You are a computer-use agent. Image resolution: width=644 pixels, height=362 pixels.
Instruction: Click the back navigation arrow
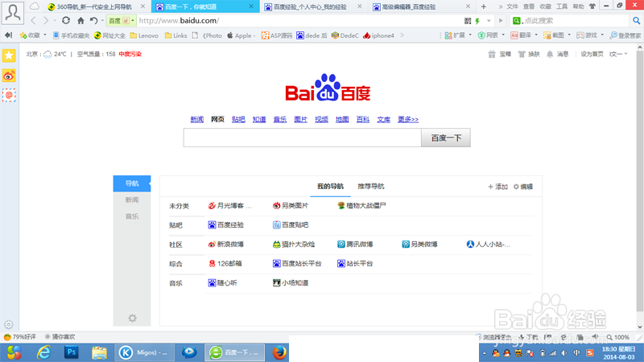[x=34, y=21]
